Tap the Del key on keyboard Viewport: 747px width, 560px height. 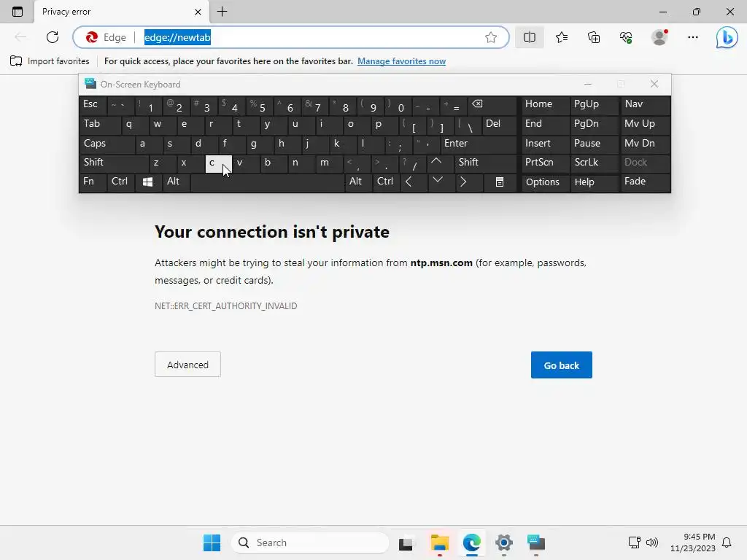[499, 124]
